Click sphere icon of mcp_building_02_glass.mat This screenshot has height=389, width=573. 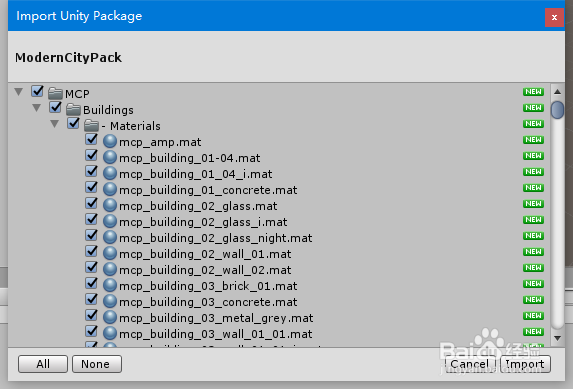(110, 205)
